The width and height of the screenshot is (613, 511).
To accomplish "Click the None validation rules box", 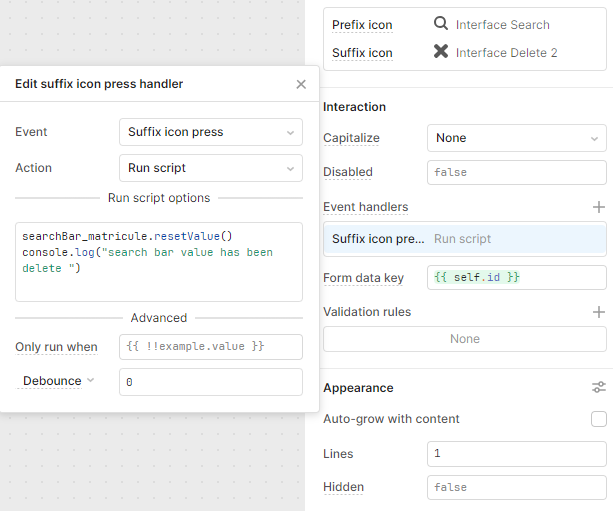I will point(465,339).
